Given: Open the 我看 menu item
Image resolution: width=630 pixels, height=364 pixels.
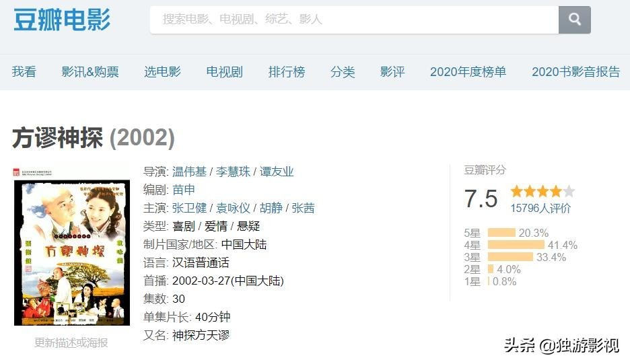Looking at the screenshot, I should coord(24,72).
